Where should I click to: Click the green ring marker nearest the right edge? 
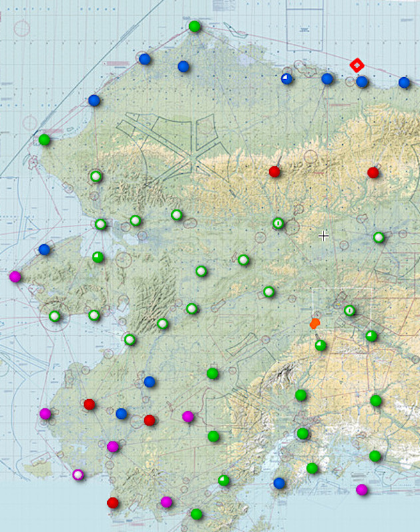(379, 237)
